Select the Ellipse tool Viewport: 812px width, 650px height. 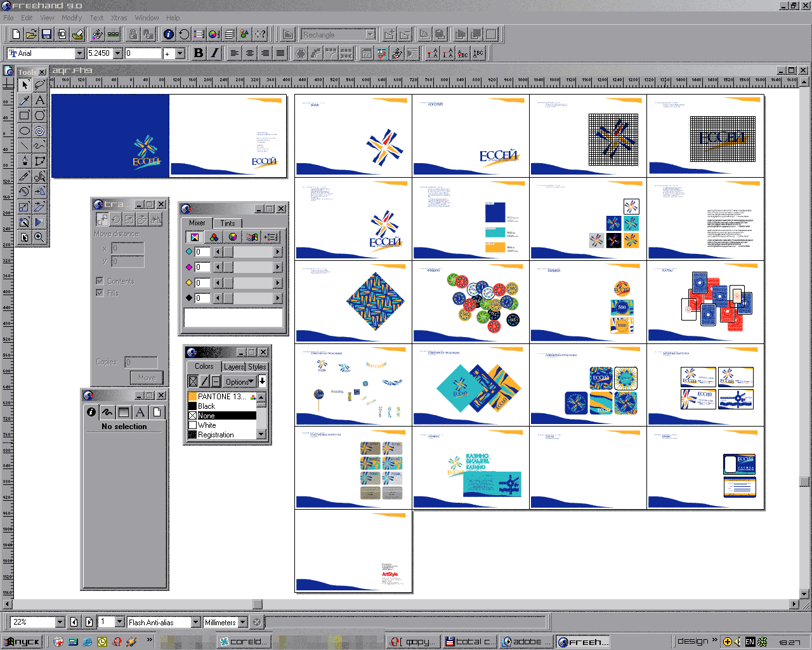click(x=24, y=131)
